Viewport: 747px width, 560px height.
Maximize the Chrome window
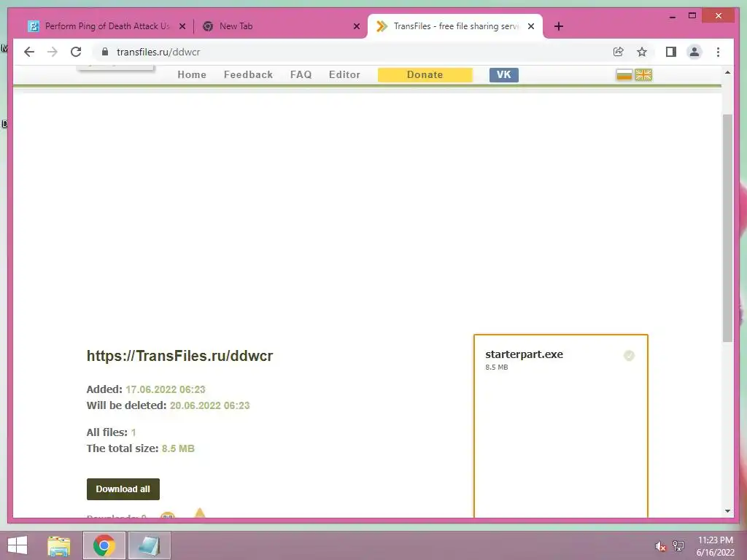coord(692,16)
